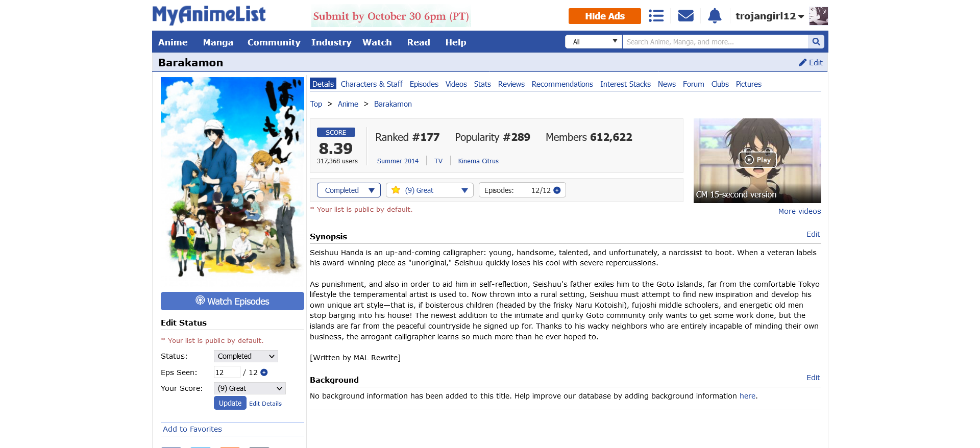Image resolution: width=980 pixels, height=448 pixels.
Task: Switch to the Stats tab
Action: 482,84
